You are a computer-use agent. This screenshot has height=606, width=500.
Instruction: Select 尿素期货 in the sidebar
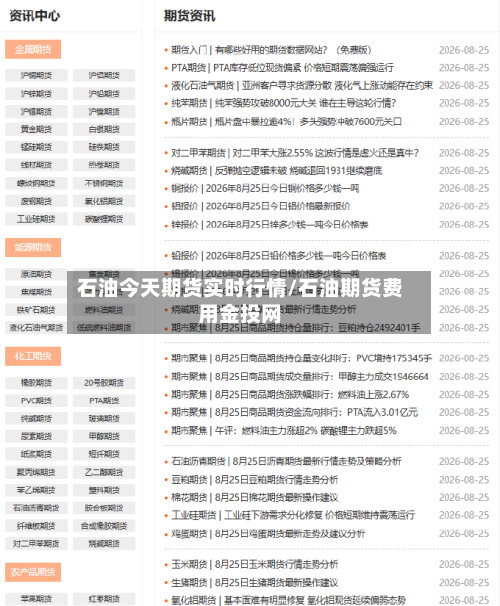pyautogui.click(x=36, y=436)
